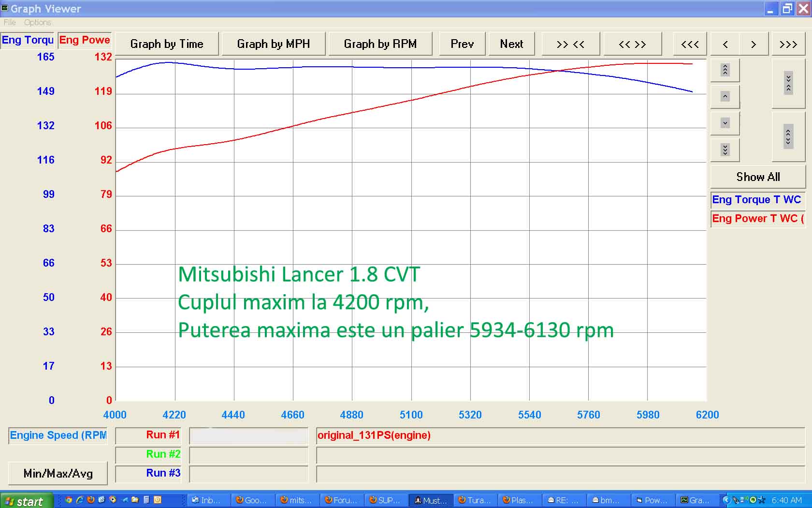
Task: Click the triple right arrow '>>>' button
Action: 788,44
